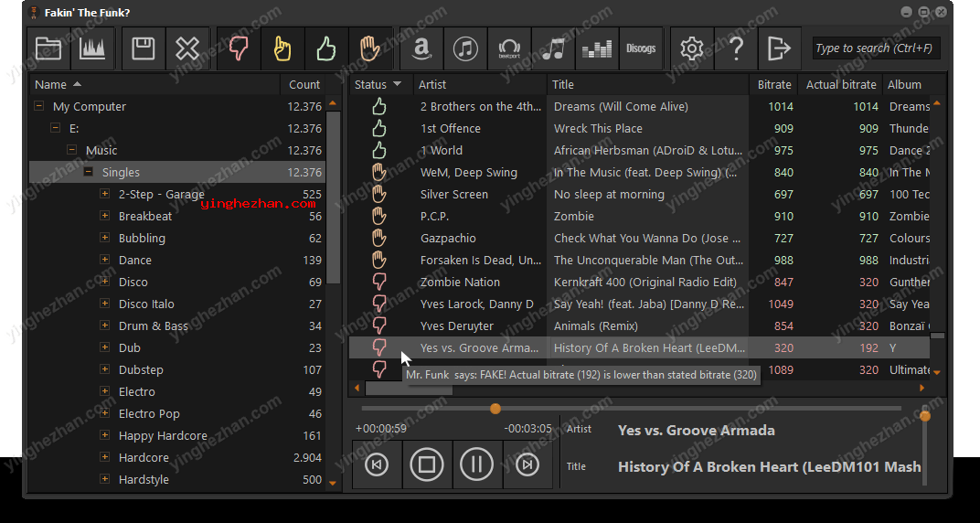Expand the 2-Step - Garage folder
The image size is (980, 523).
pyautogui.click(x=104, y=194)
